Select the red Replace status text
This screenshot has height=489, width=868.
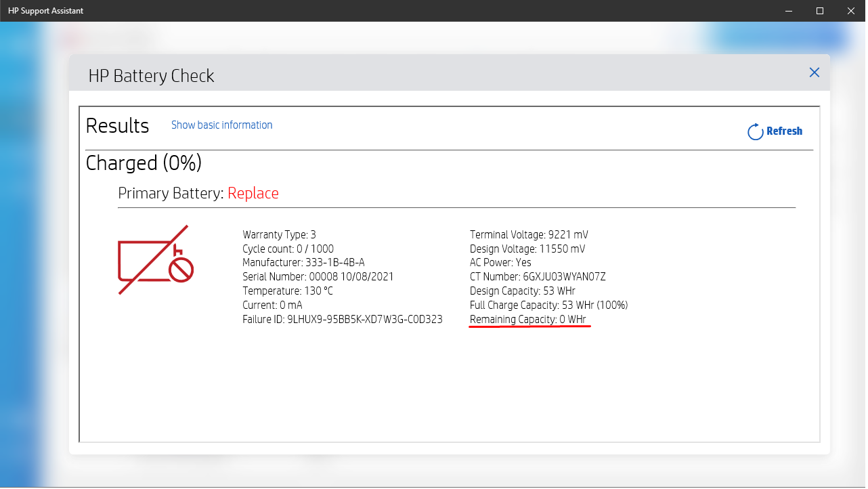tap(253, 193)
